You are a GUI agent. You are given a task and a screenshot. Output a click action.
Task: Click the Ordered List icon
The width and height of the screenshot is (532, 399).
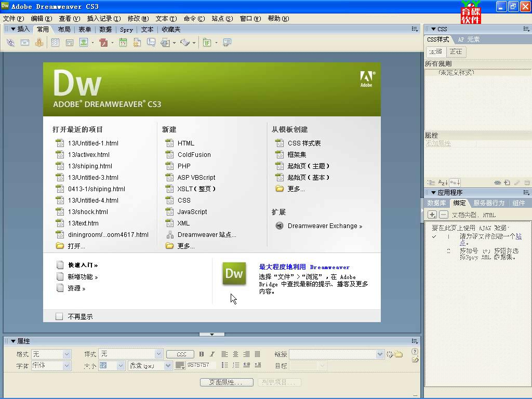click(236, 365)
